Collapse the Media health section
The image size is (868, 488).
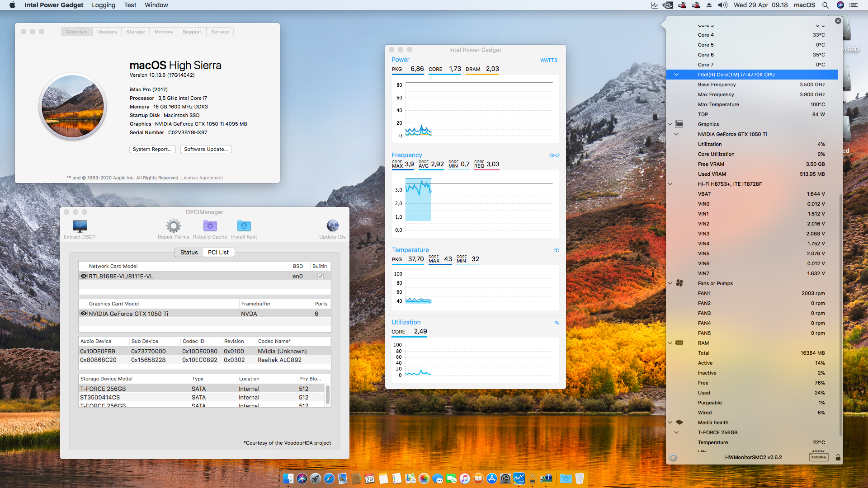tap(670, 422)
